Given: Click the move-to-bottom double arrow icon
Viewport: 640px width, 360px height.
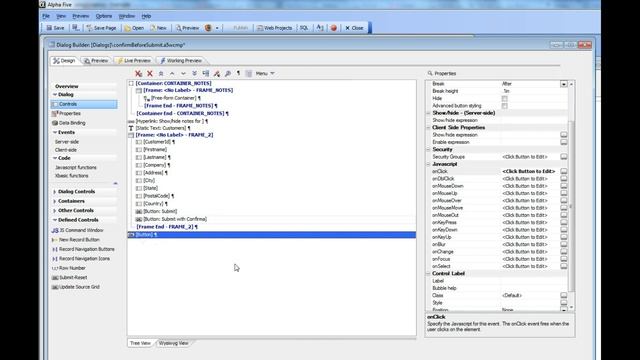Looking at the screenshot, I should point(194,73).
